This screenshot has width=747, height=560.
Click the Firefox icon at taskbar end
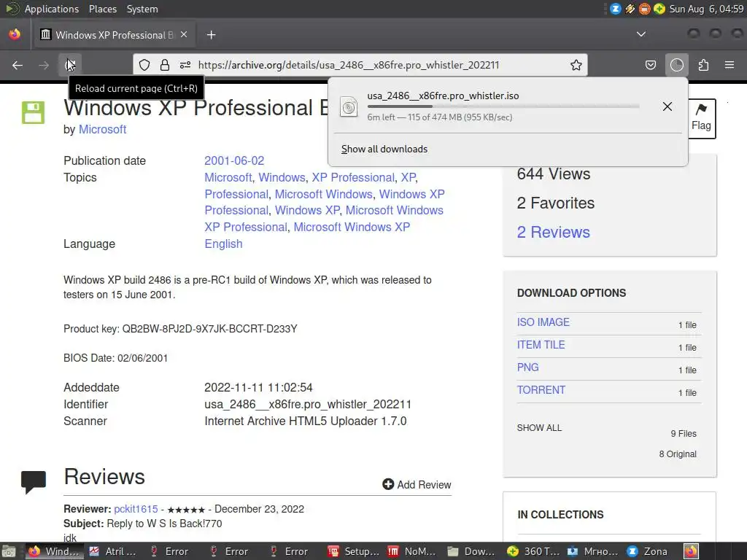[692, 551]
